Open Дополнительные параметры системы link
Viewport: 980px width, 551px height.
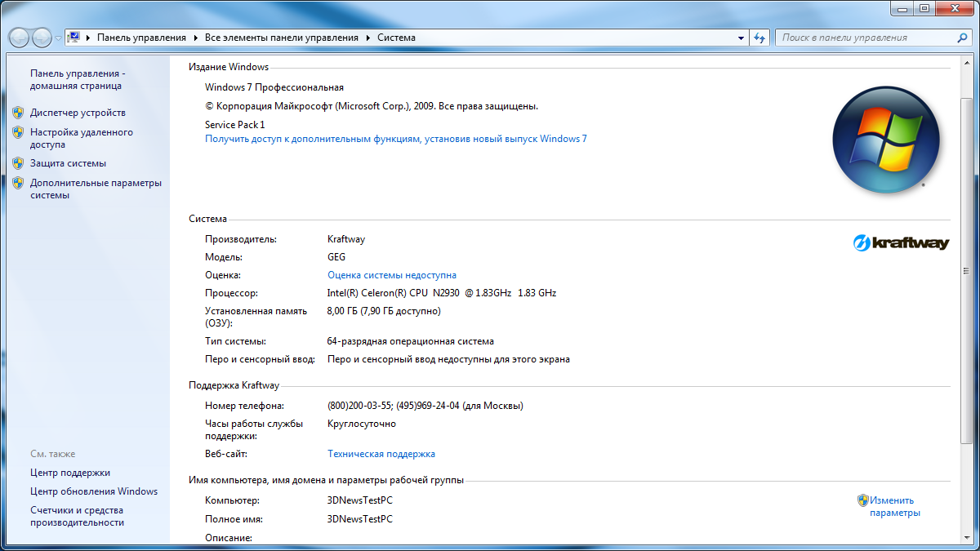96,189
